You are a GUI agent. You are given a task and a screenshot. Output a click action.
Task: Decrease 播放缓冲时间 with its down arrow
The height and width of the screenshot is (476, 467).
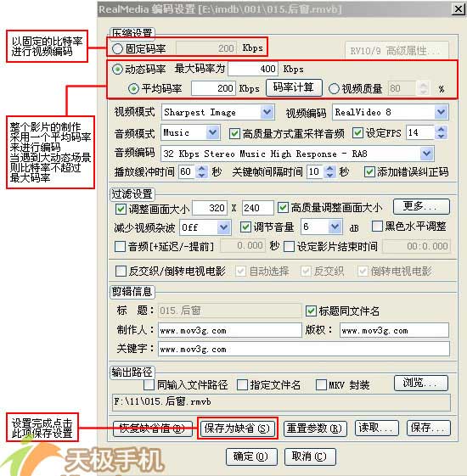click(x=202, y=176)
